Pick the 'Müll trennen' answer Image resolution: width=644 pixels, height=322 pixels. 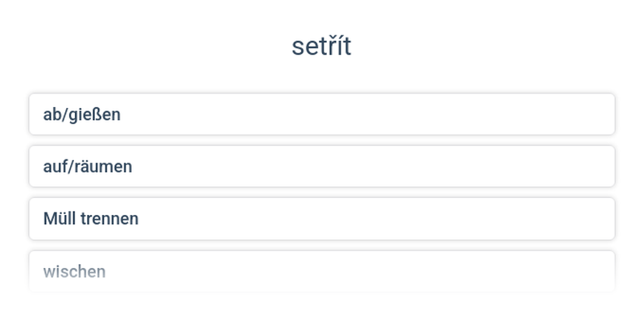pos(322,218)
